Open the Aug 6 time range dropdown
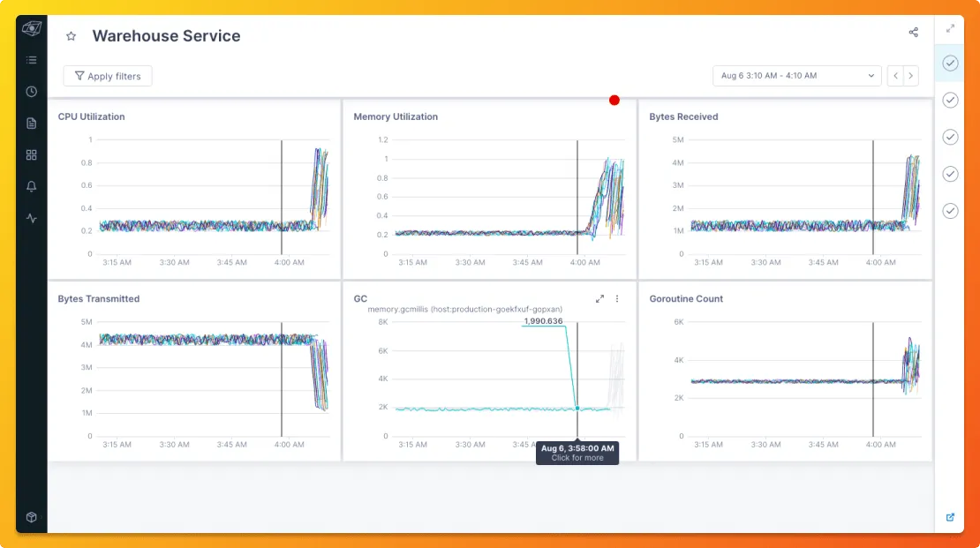Screen dimensions: 980x548 coord(797,76)
